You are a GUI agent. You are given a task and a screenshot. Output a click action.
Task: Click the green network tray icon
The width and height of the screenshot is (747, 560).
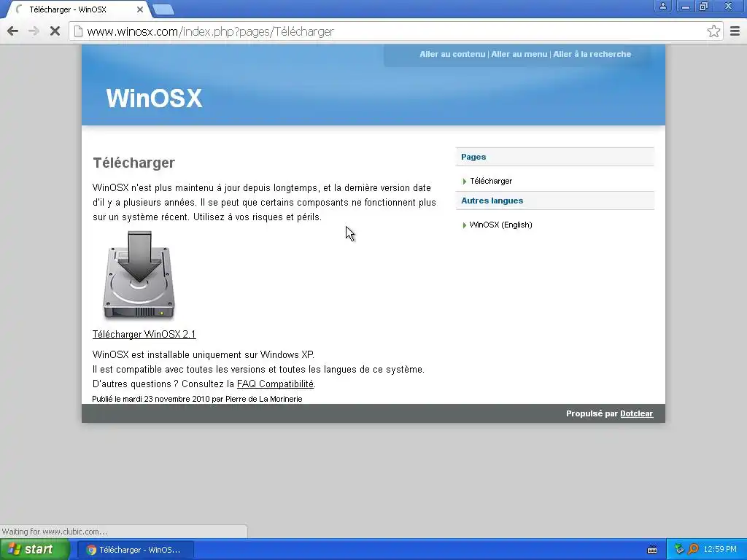pyautogui.click(x=679, y=549)
